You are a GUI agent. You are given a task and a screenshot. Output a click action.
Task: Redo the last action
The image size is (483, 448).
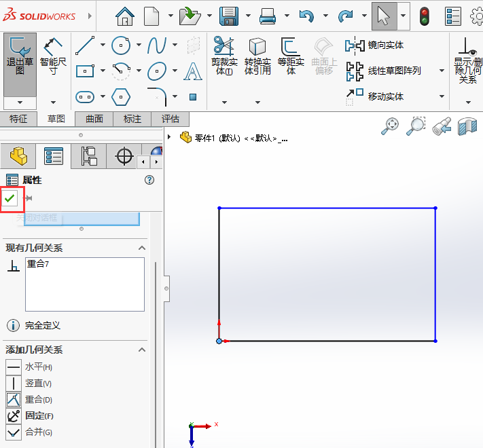(345, 16)
